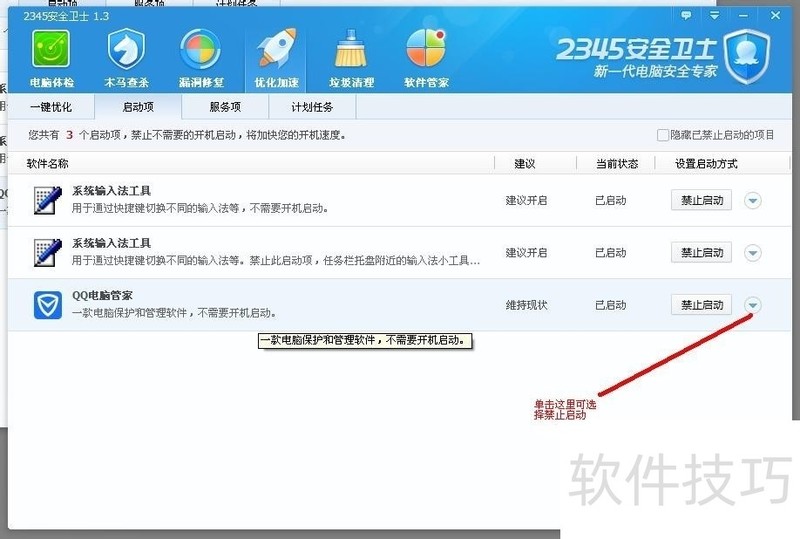
Task: Click 禁止启动 for QQ电脑管家
Action: [701, 305]
